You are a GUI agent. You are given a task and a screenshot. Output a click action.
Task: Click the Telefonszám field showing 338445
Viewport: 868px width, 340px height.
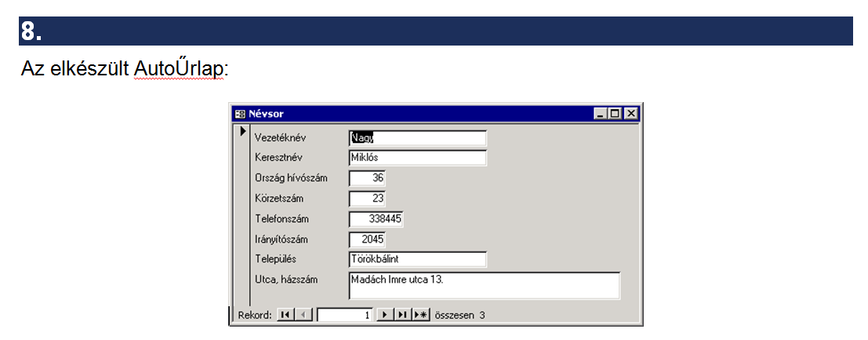[376, 219]
